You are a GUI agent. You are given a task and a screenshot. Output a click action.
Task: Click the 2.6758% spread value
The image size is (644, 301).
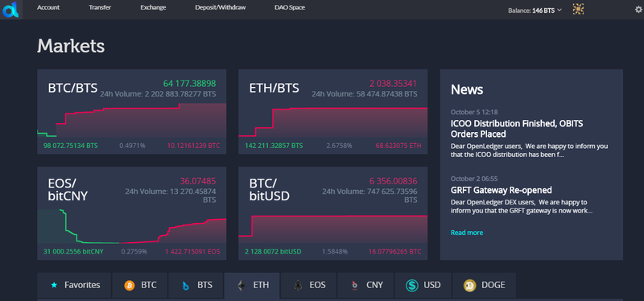[339, 146]
